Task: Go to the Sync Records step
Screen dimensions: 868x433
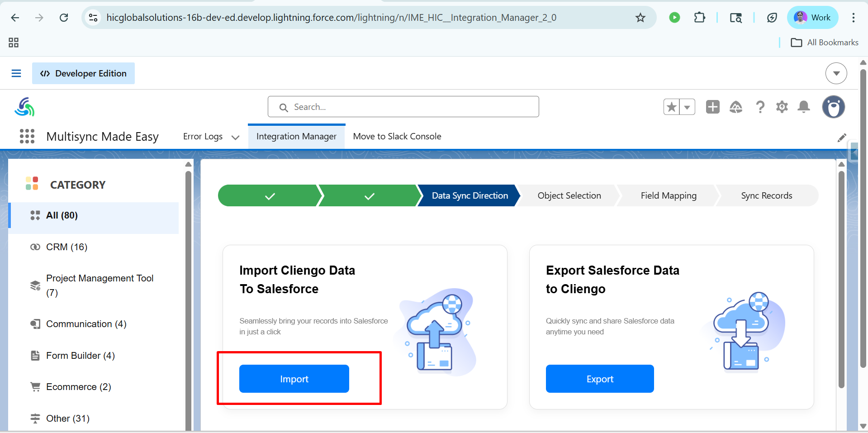Action: pos(767,195)
